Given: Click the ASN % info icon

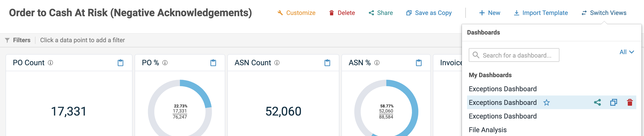Looking at the screenshot, I should tap(377, 63).
